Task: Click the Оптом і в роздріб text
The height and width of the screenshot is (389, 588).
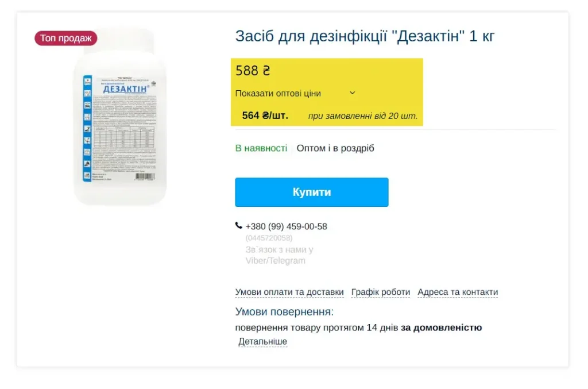Action: click(335, 148)
